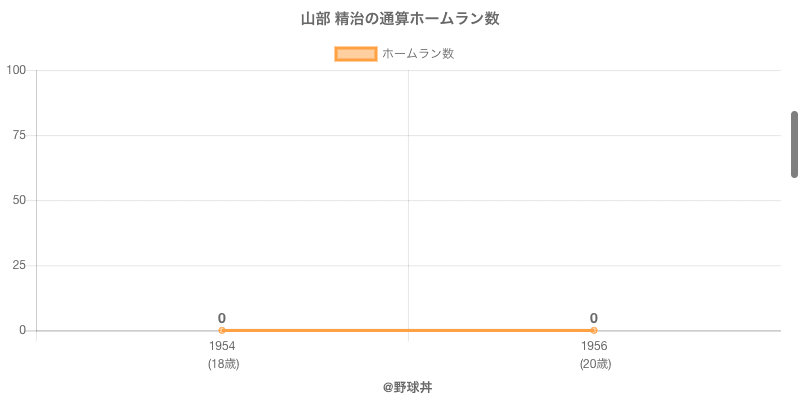Image resolution: width=800 pixels, height=400 pixels.
Task: Click the orange legend color box
Action: 356,54
